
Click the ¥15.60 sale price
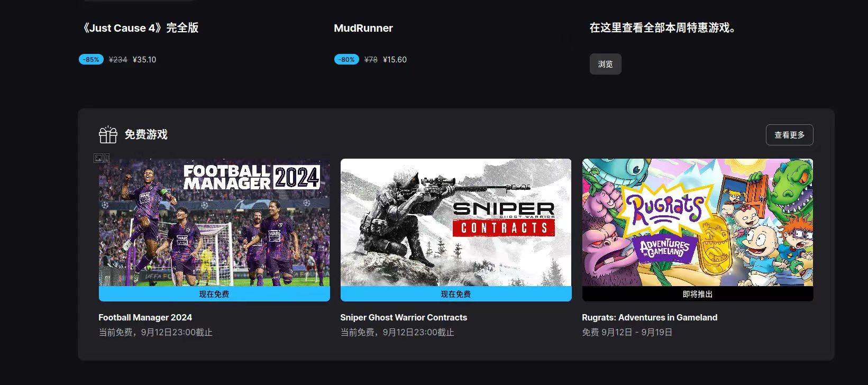click(x=395, y=60)
